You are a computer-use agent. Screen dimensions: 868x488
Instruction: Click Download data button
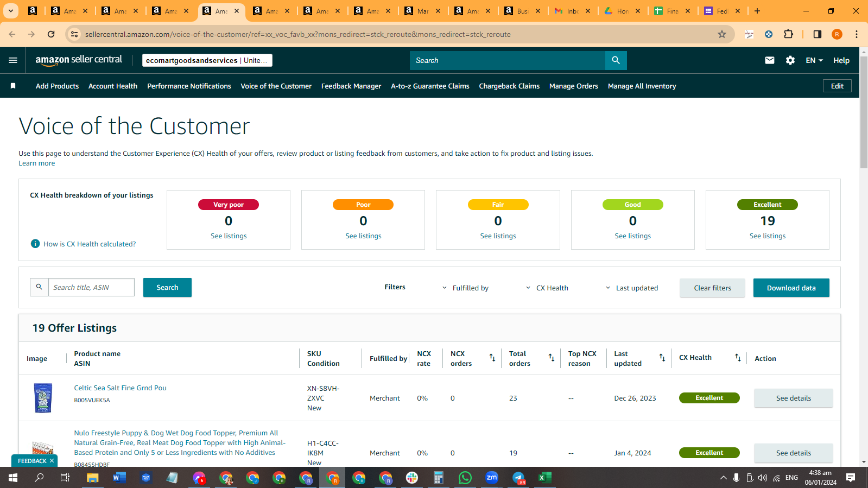click(791, 288)
